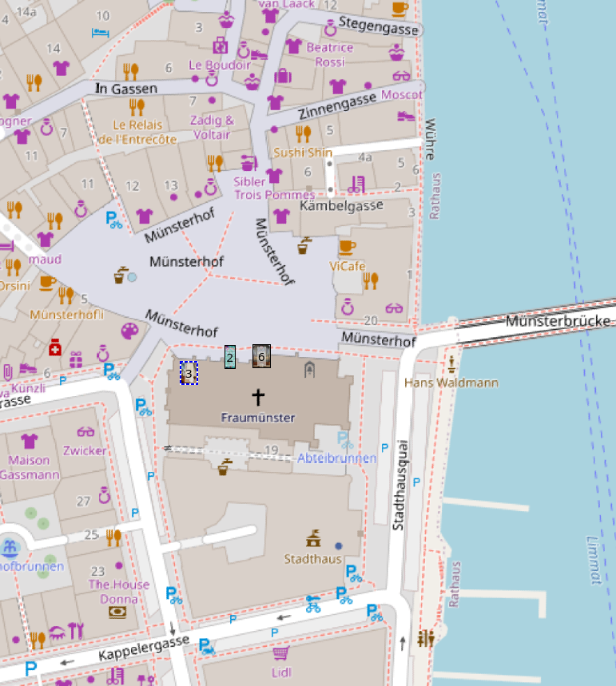
Task: Open the photo cluster marked 2
Action: coord(229,358)
